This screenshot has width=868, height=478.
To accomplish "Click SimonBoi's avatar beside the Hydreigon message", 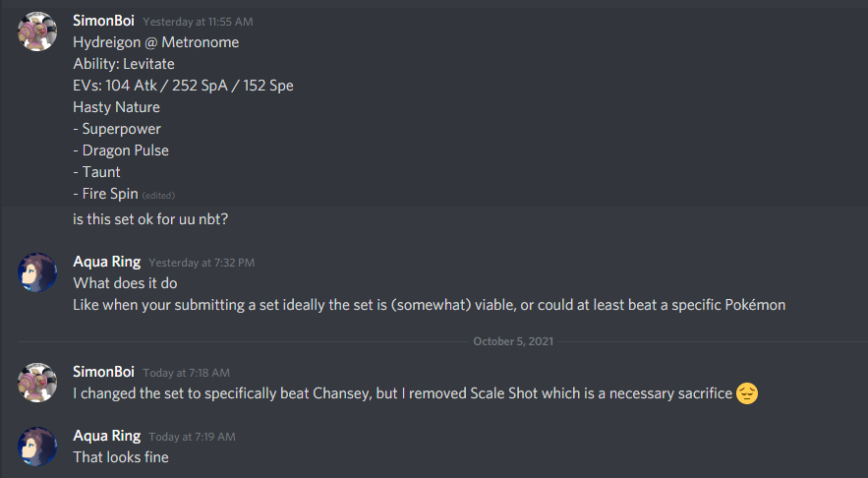I will 37,32.
